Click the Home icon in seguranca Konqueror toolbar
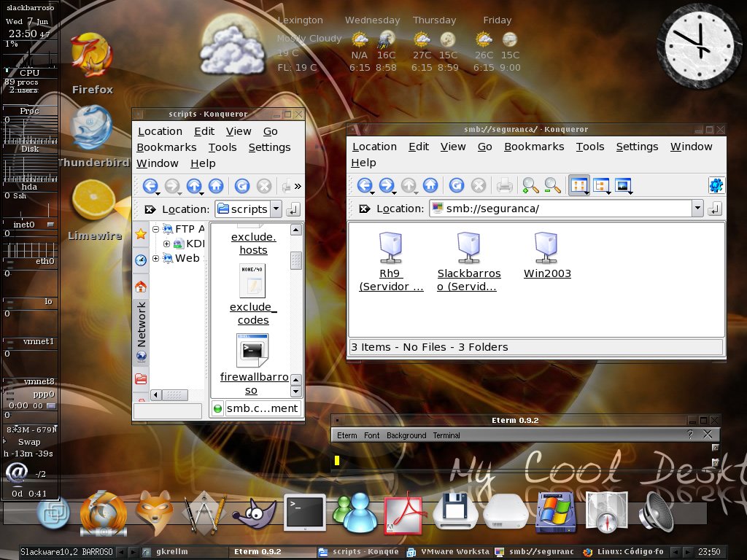The width and height of the screenshot is (747, 560). point(430,185)
